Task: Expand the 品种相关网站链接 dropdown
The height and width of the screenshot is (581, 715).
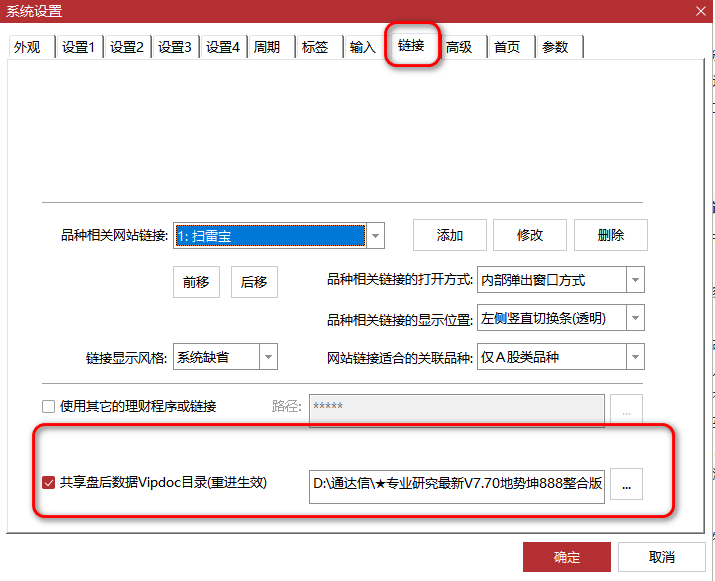Action: [x=375, y=236]
